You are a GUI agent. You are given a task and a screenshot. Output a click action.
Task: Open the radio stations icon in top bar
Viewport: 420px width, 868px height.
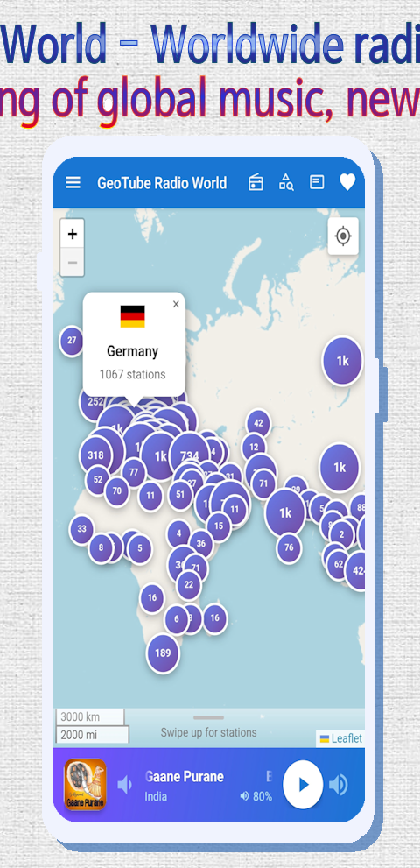(255, 182)
